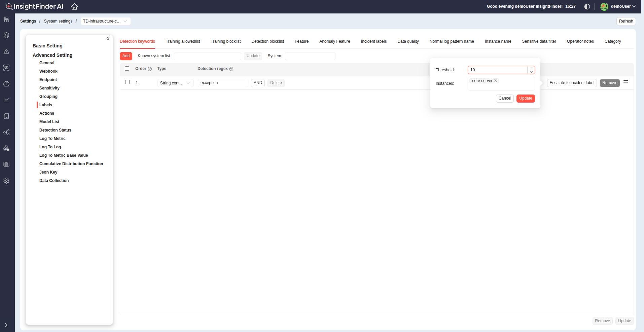Screen dimensions: 644x332
Task: Switch to the Incident labels tab
Action: click(373, 41)
